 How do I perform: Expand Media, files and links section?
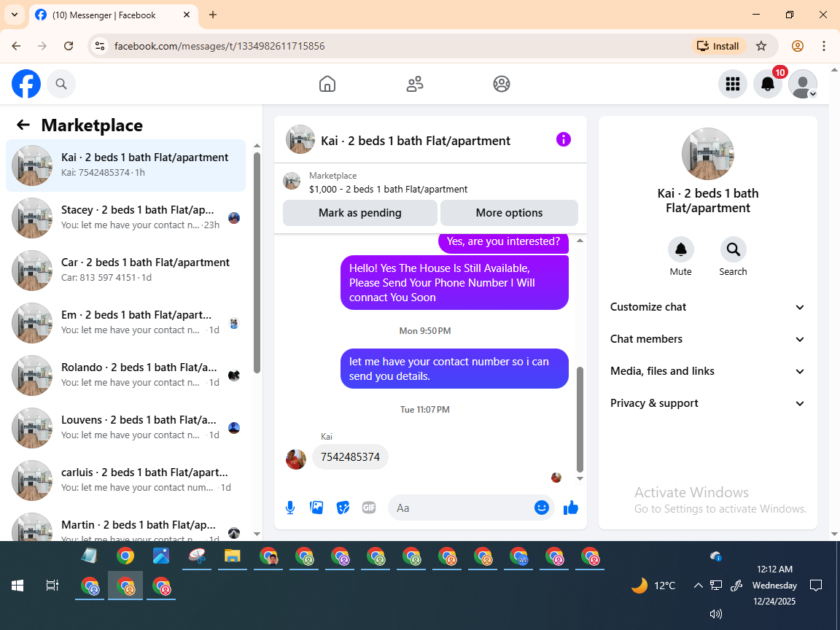[707, 371]
